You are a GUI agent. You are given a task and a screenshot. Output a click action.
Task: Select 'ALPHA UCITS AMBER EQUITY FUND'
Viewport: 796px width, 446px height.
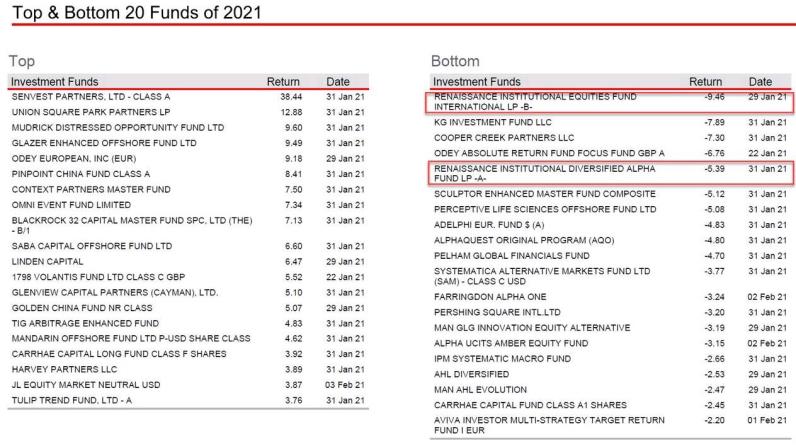[x=511, y=344]
